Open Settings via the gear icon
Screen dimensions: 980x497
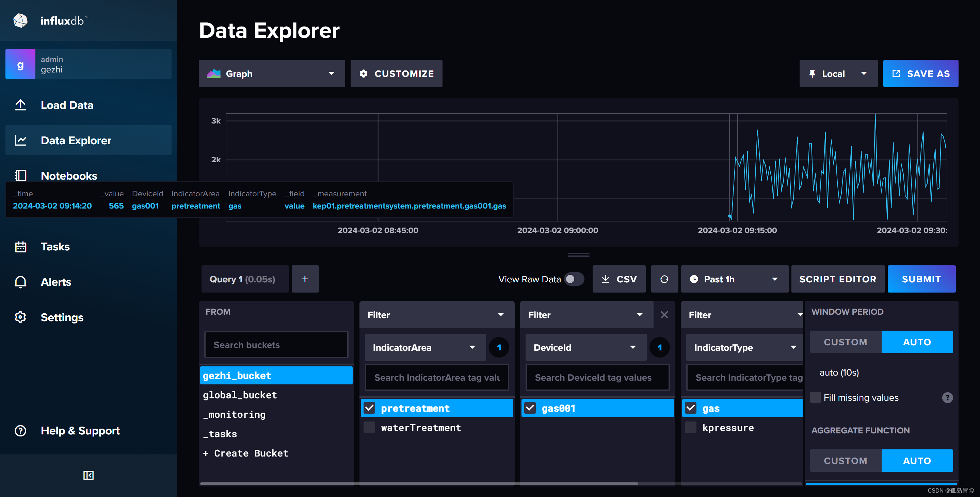coord(20,317)
